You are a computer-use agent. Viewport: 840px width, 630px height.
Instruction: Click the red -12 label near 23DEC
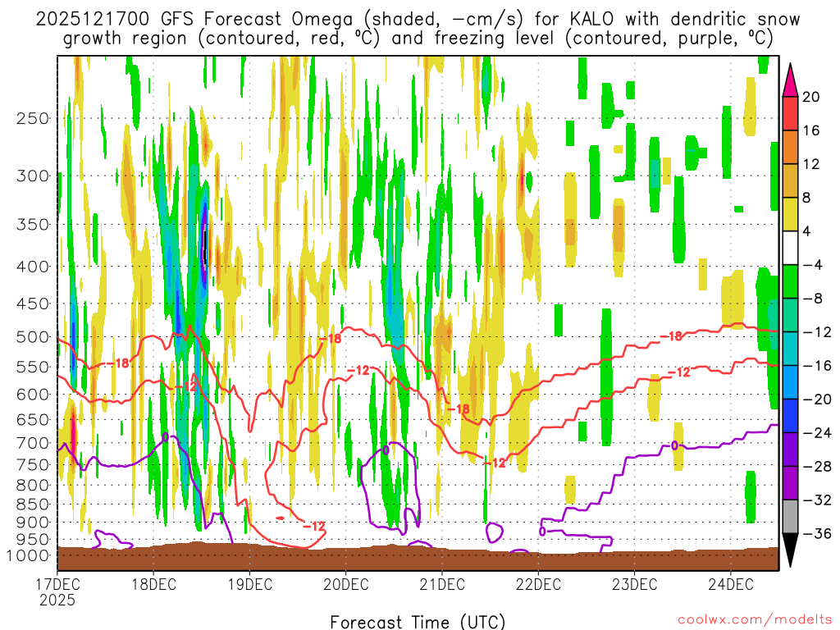pos(678,372)
